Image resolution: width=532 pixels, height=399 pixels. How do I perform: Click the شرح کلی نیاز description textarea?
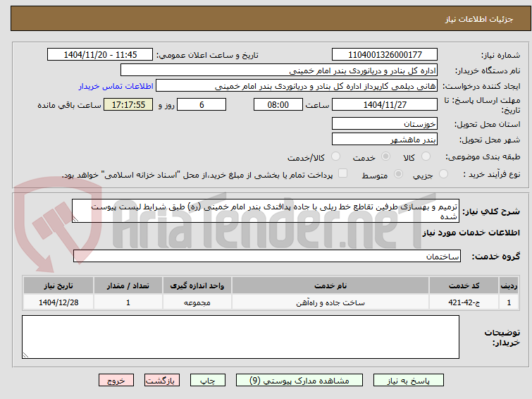(266, 211)
